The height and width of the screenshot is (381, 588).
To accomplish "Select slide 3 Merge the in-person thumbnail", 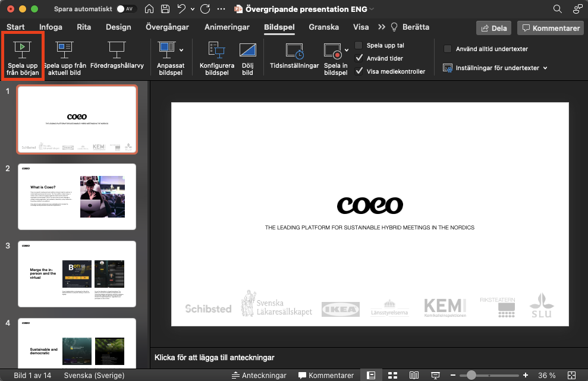I will coord(77,274).
